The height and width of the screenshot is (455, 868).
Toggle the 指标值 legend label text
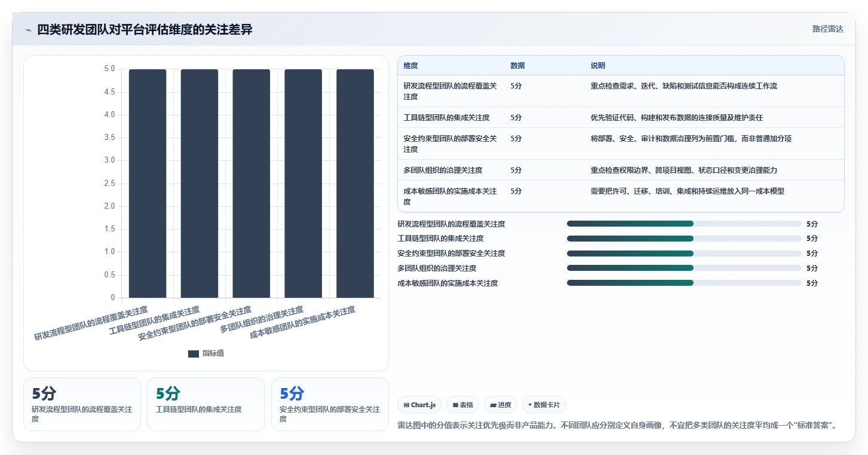(x=213, y=353)
